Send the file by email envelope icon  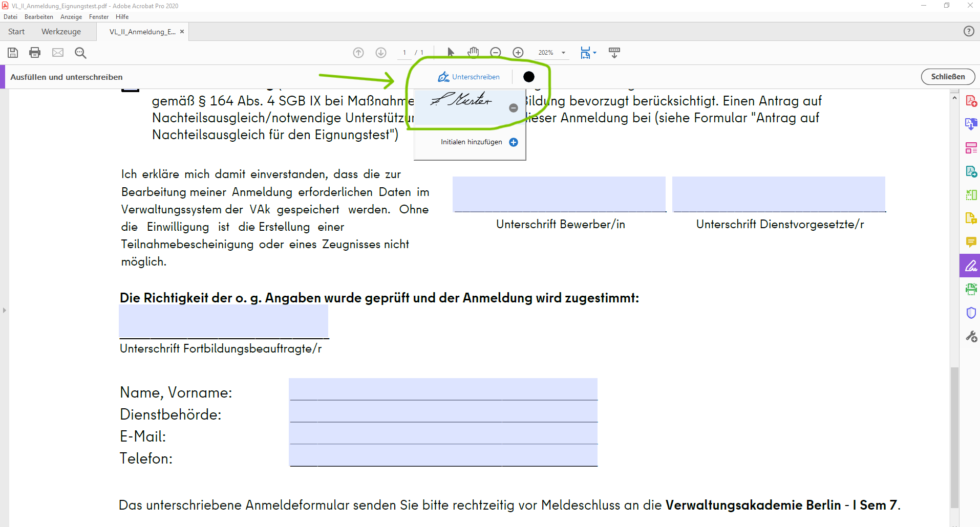coord(58,53)
